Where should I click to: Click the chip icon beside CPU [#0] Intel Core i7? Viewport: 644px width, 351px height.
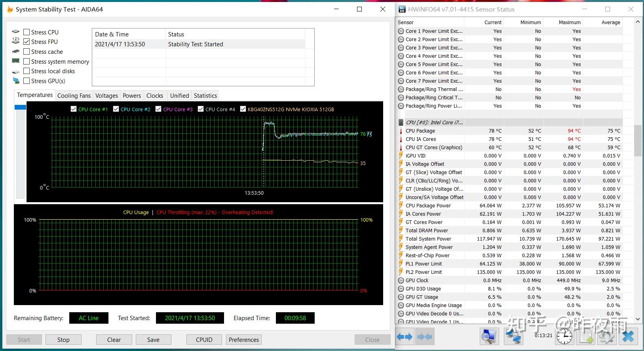[x=401, y=123]
